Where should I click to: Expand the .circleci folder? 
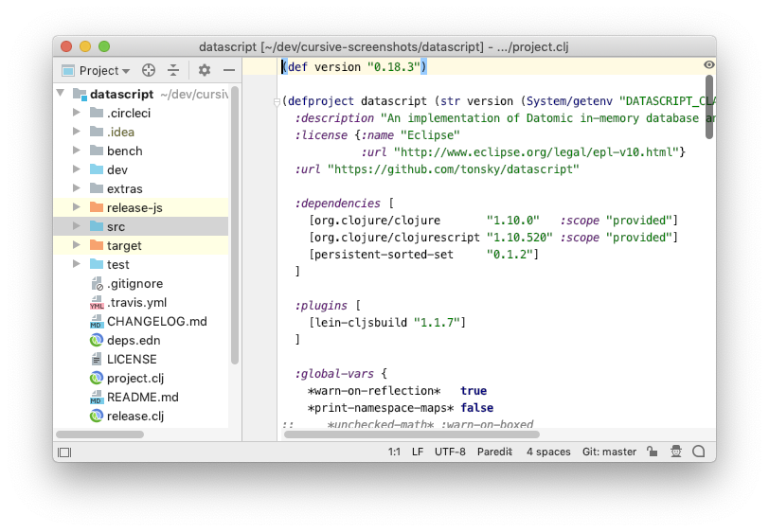pyautogui.click(x=77, y=113)
